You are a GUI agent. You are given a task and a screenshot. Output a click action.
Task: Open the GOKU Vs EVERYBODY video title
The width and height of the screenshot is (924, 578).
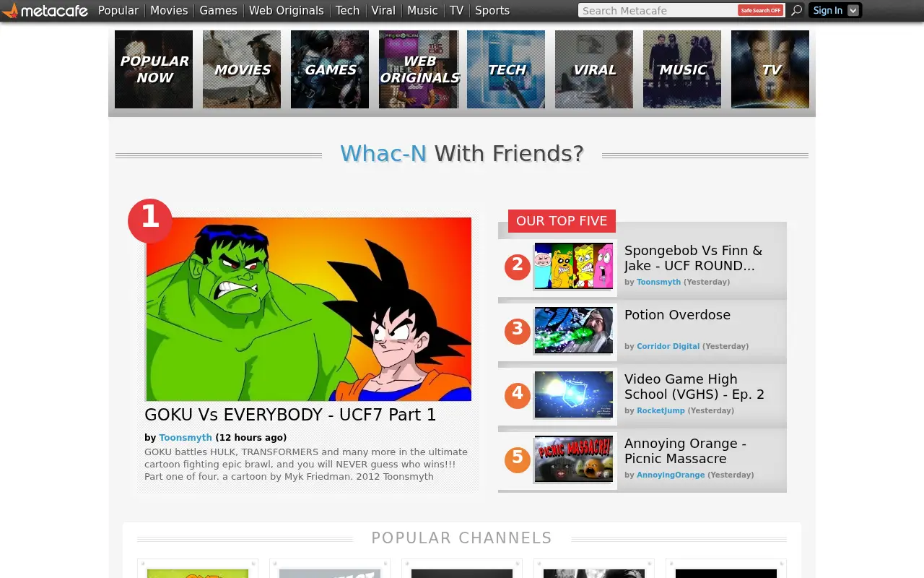pos(290,415)
